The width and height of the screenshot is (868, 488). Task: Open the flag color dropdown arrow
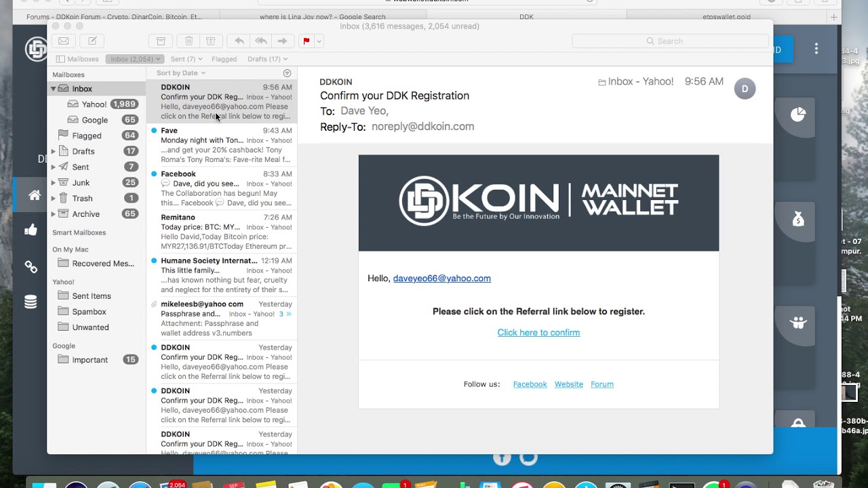(319, 41)
